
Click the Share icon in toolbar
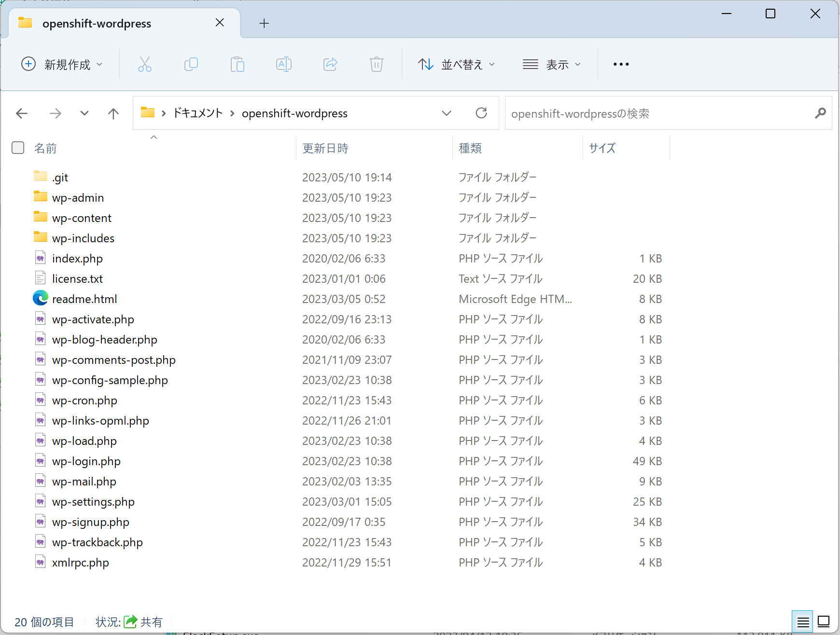[x=330, y=64]
